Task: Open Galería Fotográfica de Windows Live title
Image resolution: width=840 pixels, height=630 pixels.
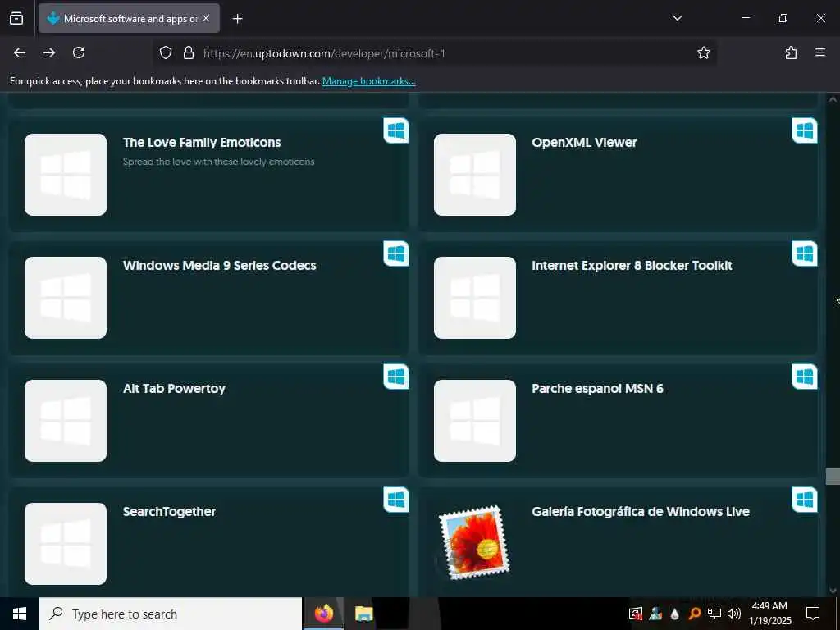Action: click(x=640, y=512)
